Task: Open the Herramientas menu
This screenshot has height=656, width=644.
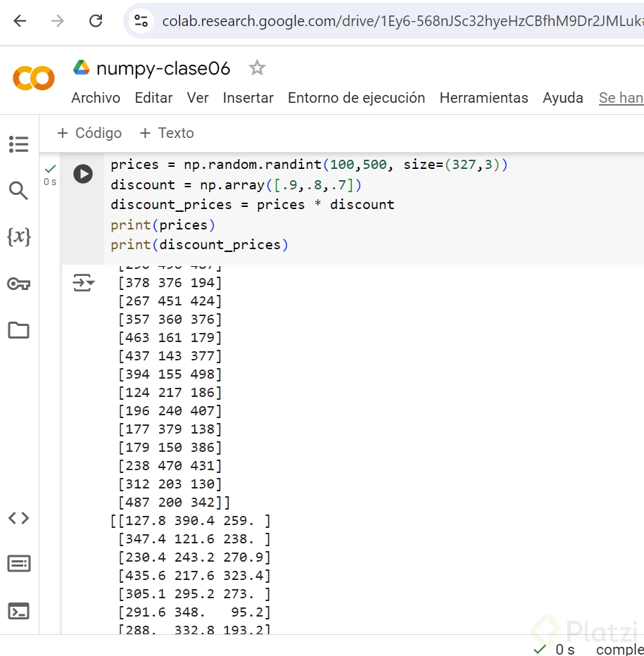Action: (x=484, y=98)
